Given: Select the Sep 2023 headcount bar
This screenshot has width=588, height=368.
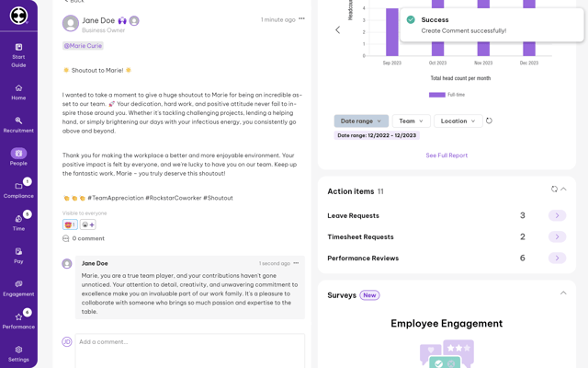Looking at the screenshot, I should coord(392,32).
